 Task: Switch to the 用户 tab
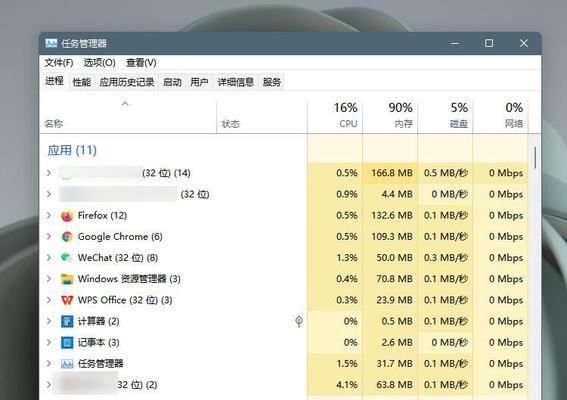pos(199,82)
